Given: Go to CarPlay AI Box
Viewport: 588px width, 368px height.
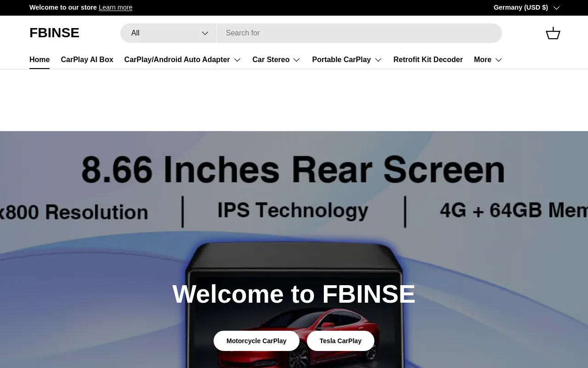Looking at the screenshot, I should coord(87,60).
